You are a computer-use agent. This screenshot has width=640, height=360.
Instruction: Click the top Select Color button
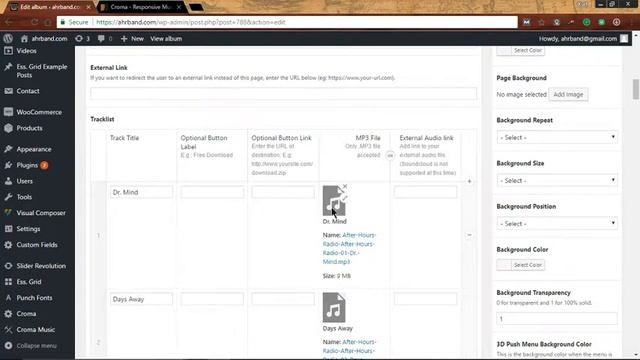pyautogui.click(x=521, y=50)
